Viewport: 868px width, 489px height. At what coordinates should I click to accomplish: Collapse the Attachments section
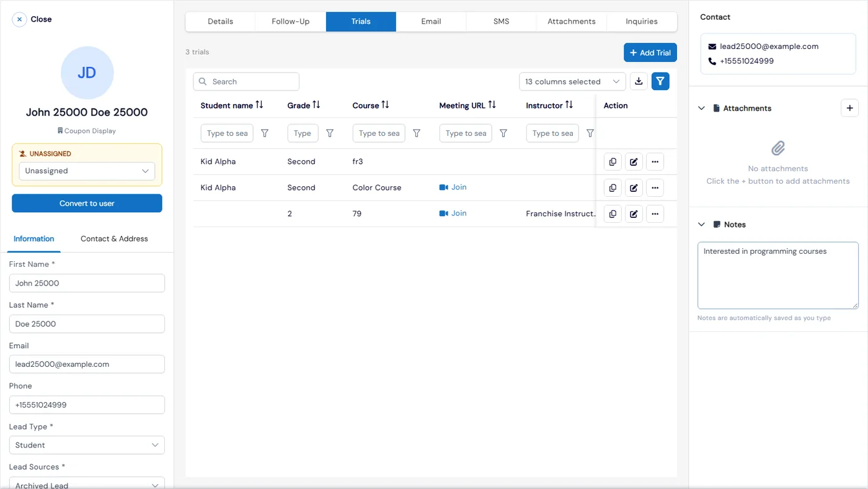click(x=701, y=108)
